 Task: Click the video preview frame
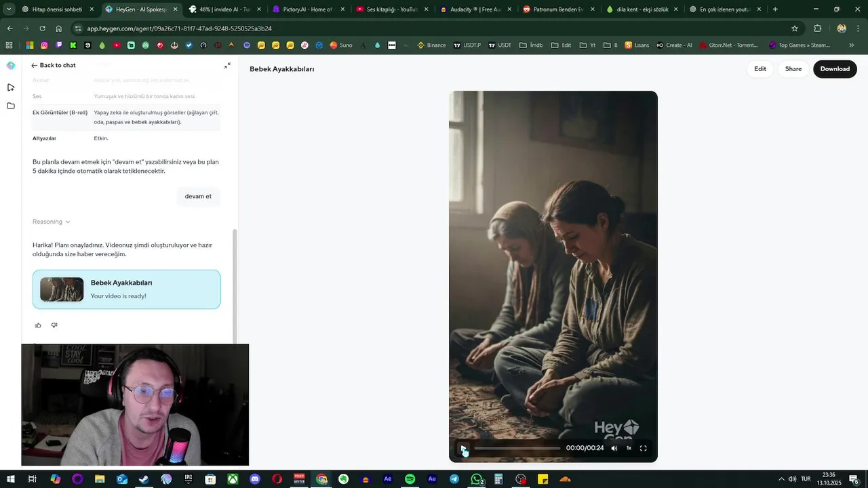pos(553,277)
